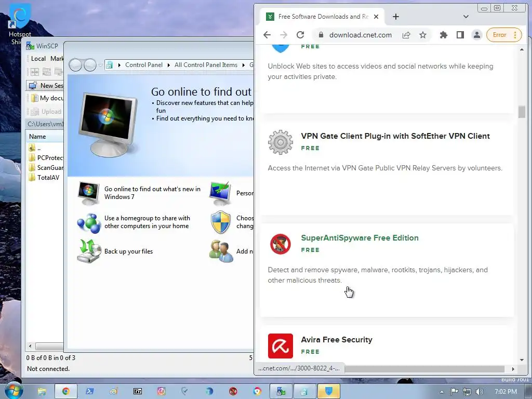The width and height of the screenshot is (532, 399).
Task: Select the PCProtect folder in WinSCP
Action: tap(46, 158)
